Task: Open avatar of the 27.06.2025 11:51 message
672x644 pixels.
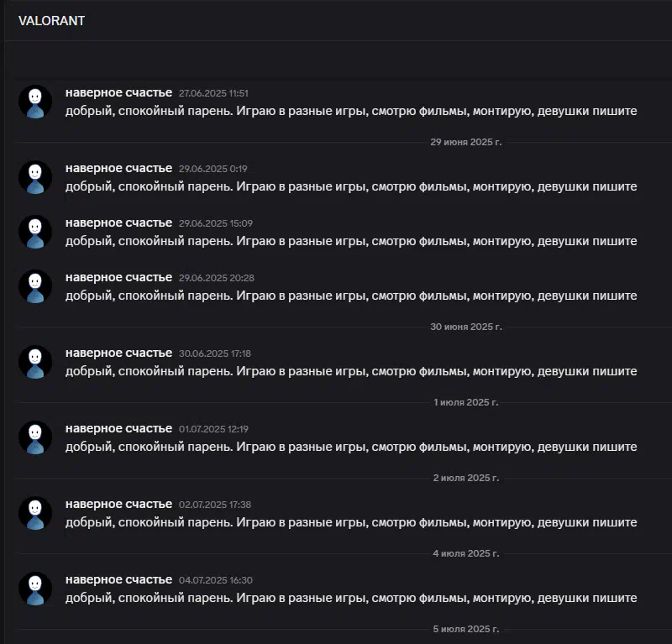Action: tap(35, 102)
